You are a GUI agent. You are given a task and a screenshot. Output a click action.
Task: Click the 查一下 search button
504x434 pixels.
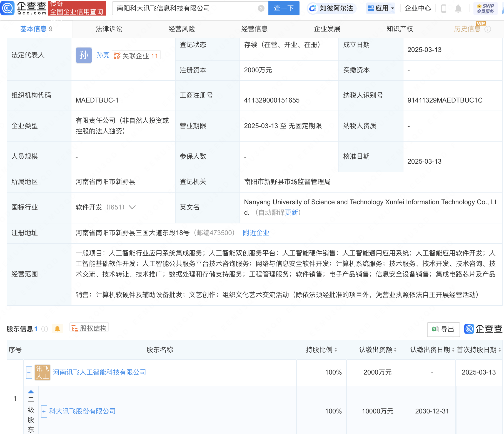(x=284, y=8)
